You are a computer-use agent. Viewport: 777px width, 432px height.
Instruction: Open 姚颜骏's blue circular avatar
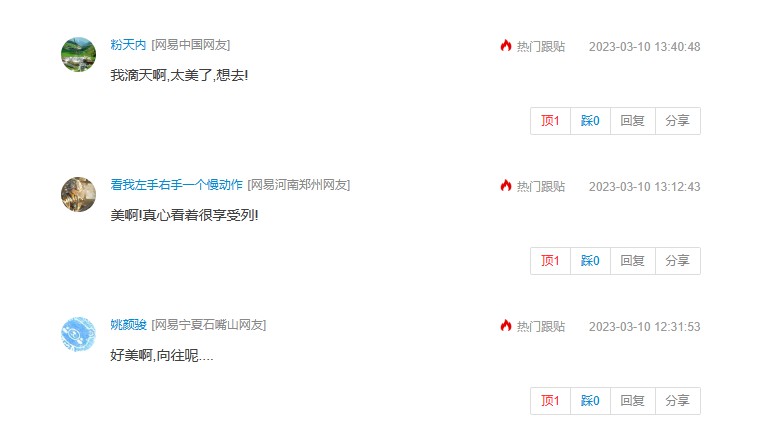click(x=78, y=334)
